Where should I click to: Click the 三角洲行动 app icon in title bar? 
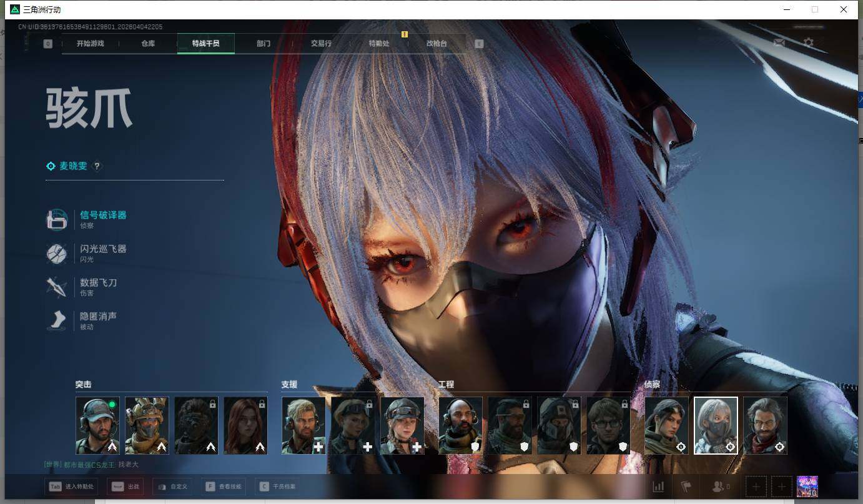coord(15,9)
